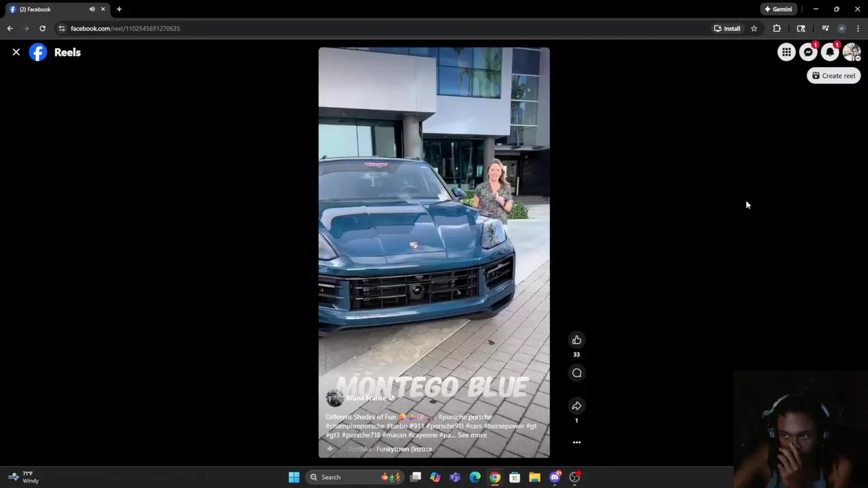Open the Funkytown audio track link

pyautogui.click(x=403, y=449)
